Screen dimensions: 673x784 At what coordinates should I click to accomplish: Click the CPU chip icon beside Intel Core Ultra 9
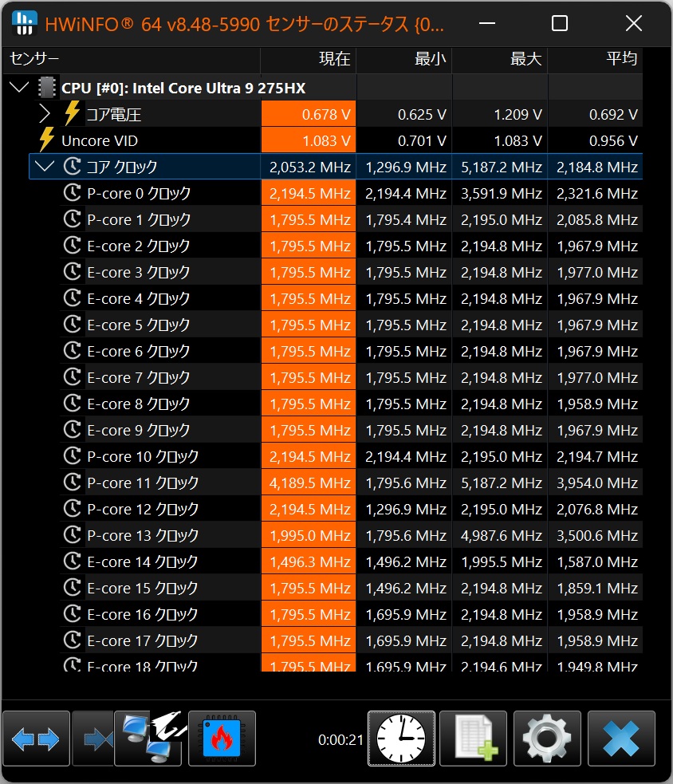pyautogui.click(x=47, y=88)
